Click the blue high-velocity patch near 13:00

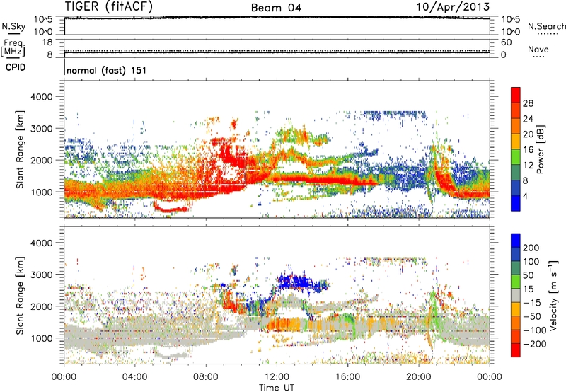pyautogui.click(x=296, y=282)
